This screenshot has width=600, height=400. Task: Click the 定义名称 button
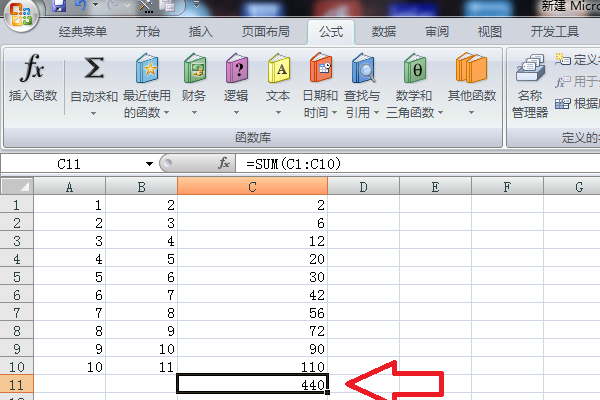577,60
